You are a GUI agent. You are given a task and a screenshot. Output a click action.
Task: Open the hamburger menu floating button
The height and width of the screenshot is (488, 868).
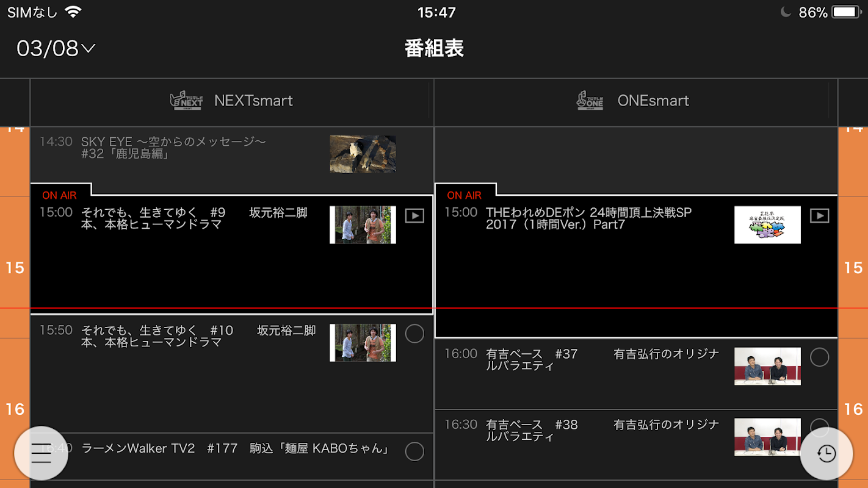41,453
